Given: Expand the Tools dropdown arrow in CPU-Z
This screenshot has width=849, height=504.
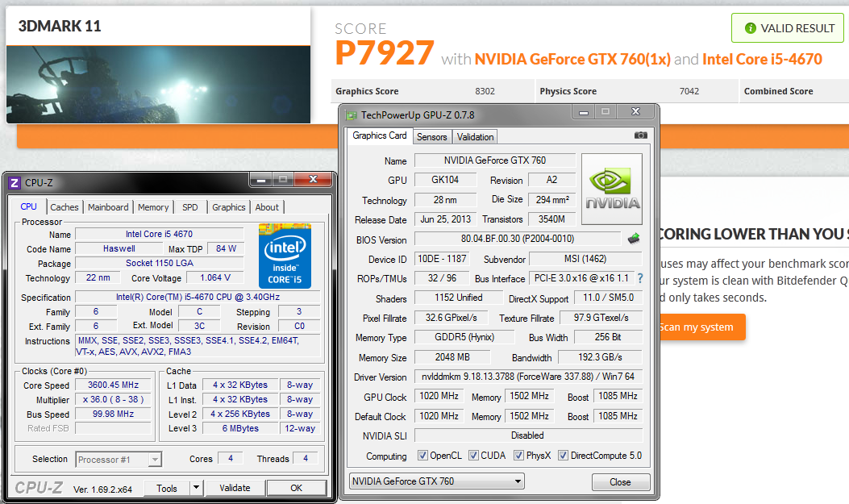Looking at the screenshot, I should tap(196, 488).
